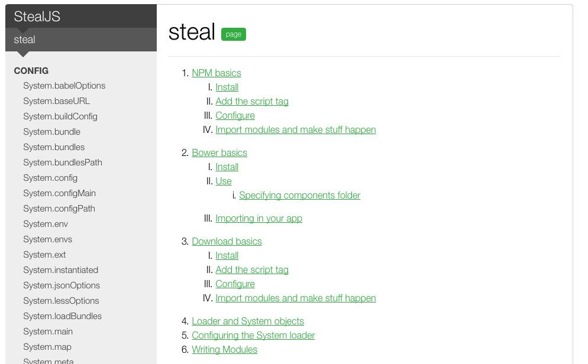
Task: Open System.bundlesPath sidebar item
Action: point(63,162)
